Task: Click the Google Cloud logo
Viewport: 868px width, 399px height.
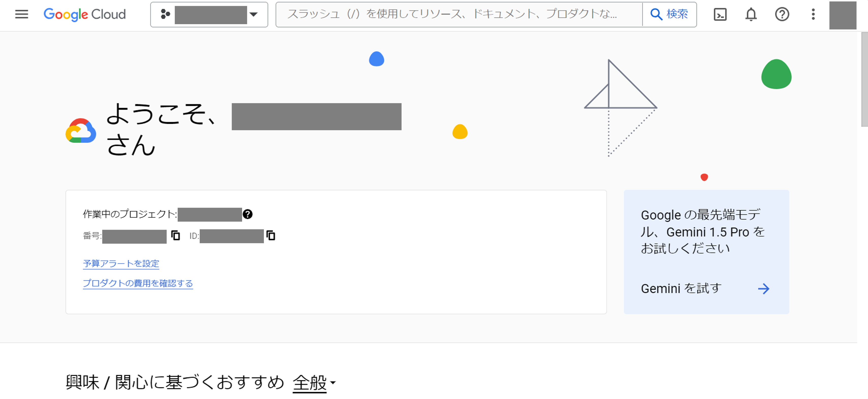Action: click(85, 14)
